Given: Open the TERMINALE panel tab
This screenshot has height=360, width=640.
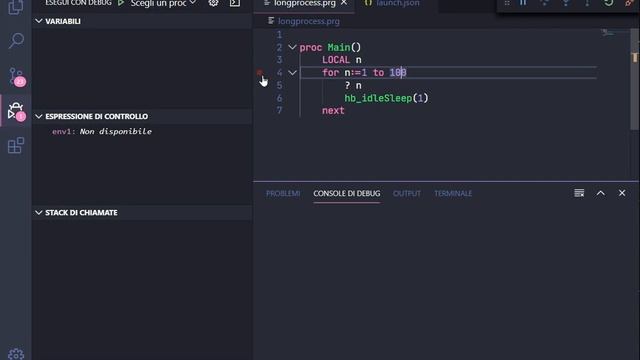Looking at the screenshot, I should pyautogui.click(x=453, y=193).
